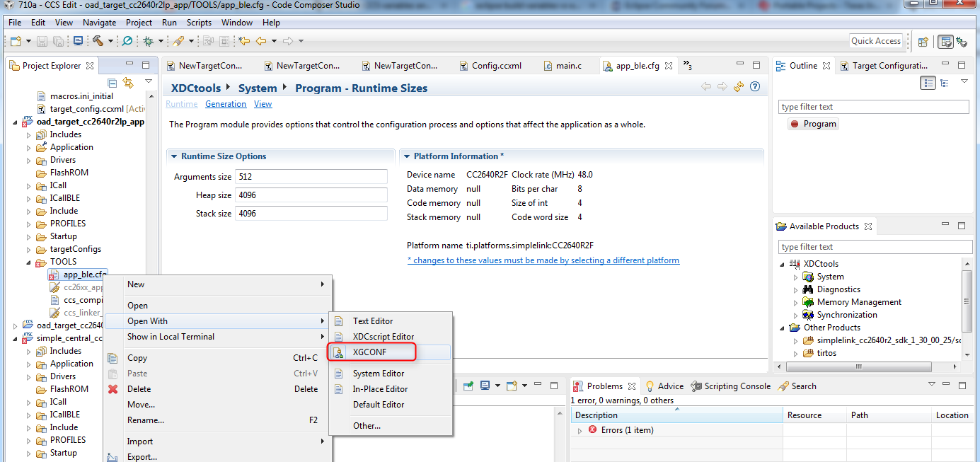The width and height of the screenshot is (980, 462).
Task: Open the XDCtools help icon in editor
Action: [x=754, y=86]
